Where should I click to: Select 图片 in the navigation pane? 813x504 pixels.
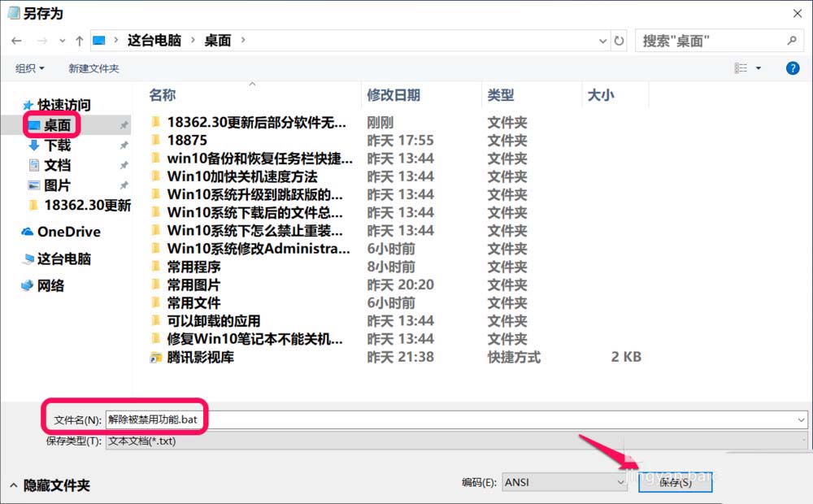pos(57,185)
